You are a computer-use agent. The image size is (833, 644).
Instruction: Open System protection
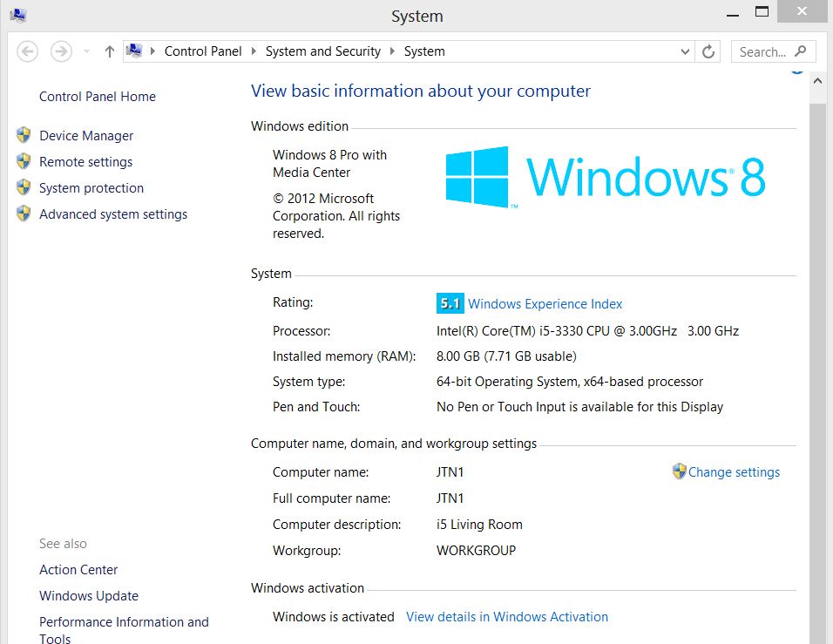[x=91, y=187]
